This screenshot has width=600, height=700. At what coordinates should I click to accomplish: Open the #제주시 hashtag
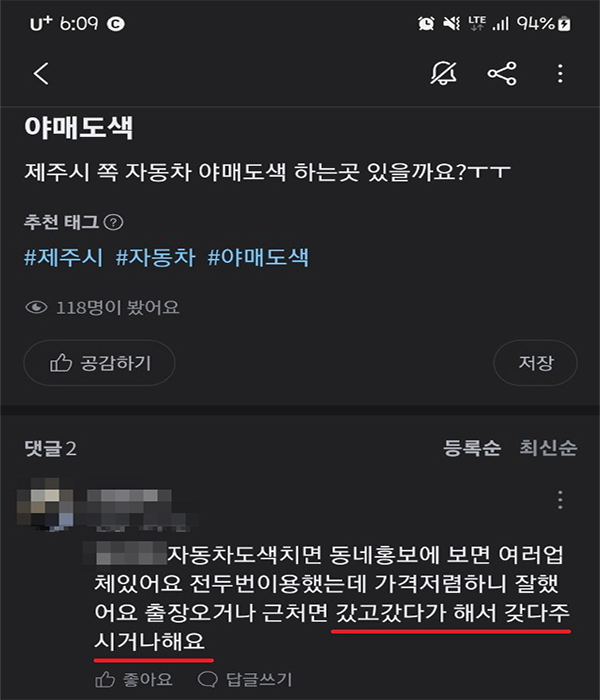pyautogui.click(x=63, y=258)
